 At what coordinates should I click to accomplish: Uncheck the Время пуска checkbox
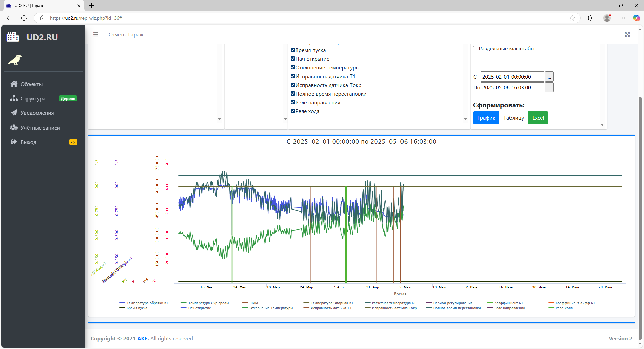(293, 50)
